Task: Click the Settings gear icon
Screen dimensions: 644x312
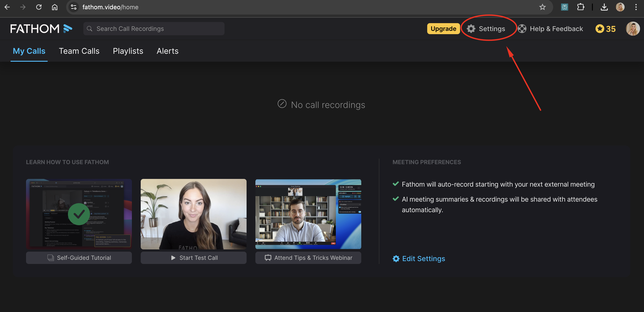Action: 471,29
